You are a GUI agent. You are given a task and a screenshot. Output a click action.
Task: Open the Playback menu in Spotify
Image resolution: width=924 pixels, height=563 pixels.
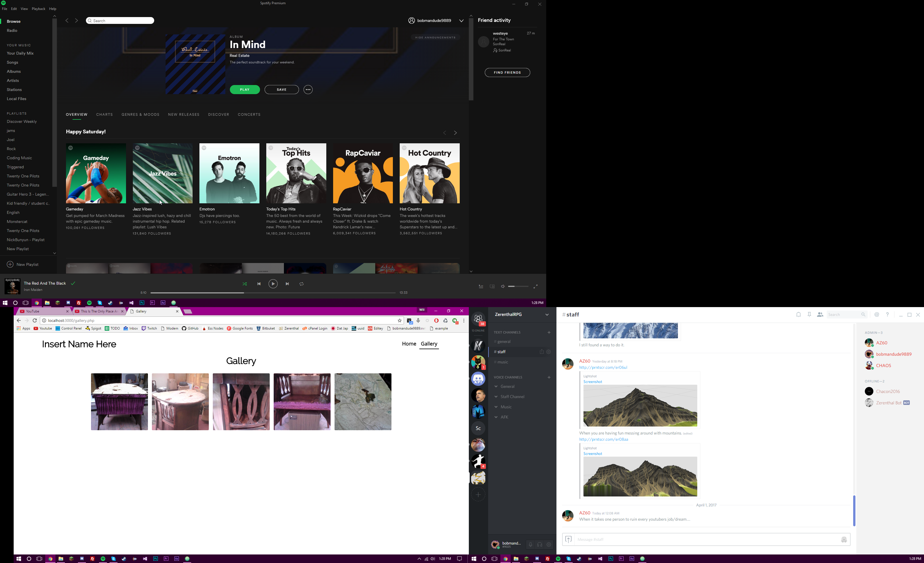coord(38,9)
